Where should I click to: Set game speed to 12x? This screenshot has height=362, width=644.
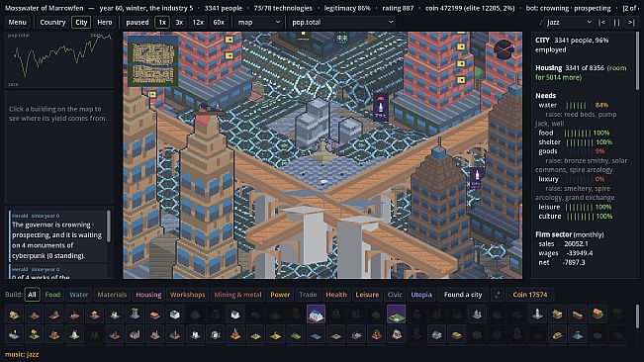pos(198,22)
